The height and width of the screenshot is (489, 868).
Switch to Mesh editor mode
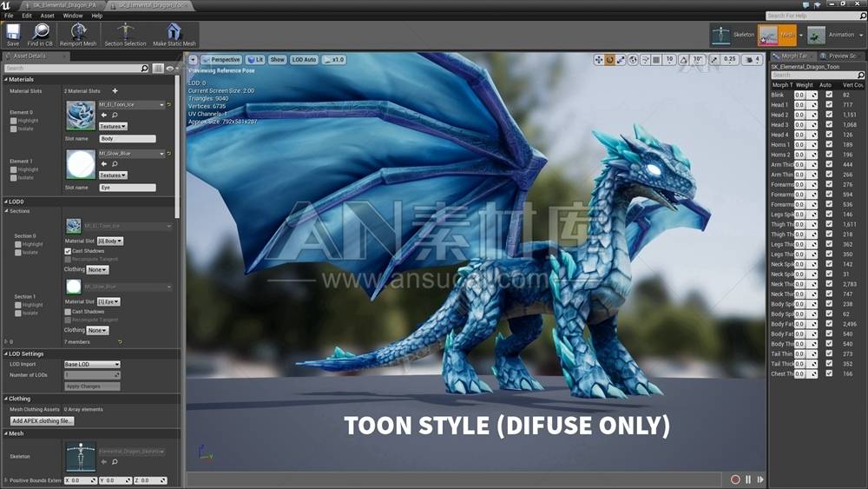point(777,35)
